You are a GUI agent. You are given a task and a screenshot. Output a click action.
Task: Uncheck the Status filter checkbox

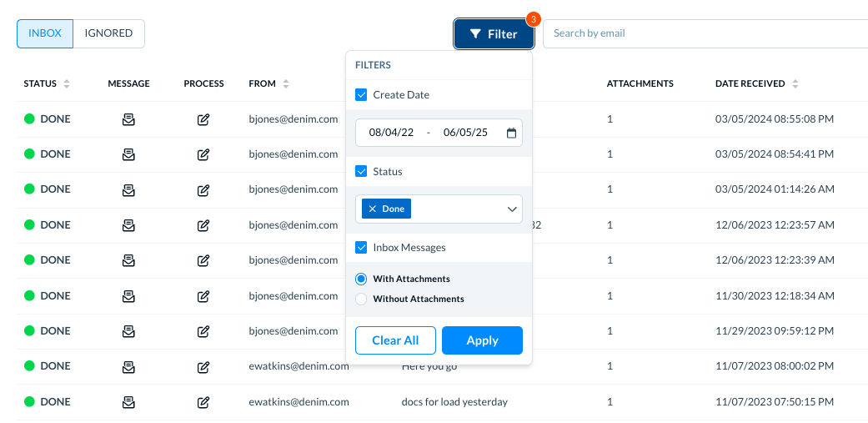[361, 172]
